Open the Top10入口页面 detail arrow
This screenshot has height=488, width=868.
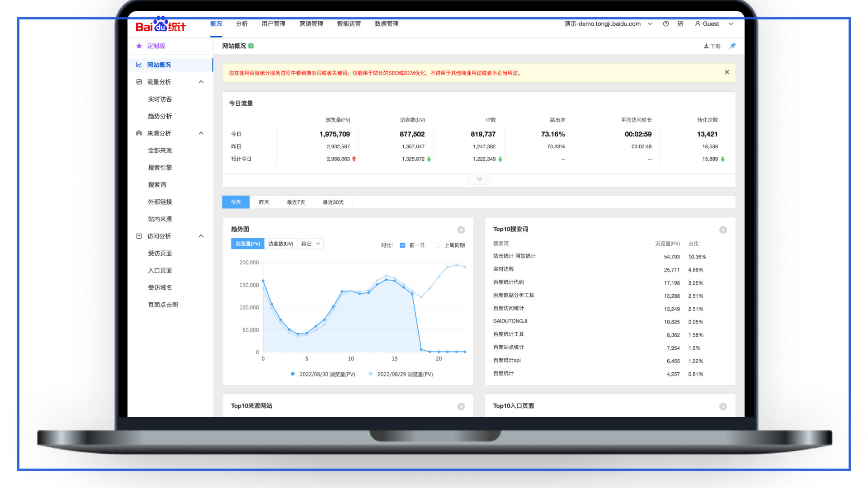pyautogui.click(x=723, y=406)
